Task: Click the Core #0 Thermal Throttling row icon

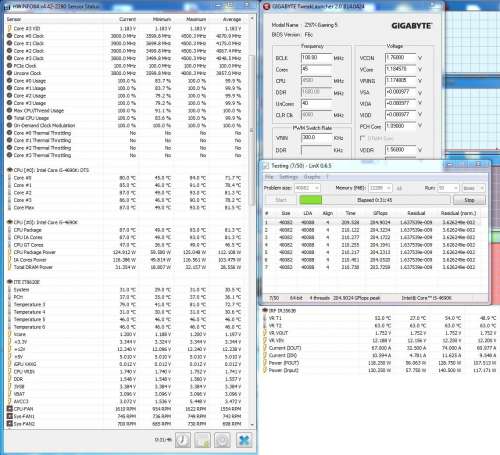Action: point(10,133)
